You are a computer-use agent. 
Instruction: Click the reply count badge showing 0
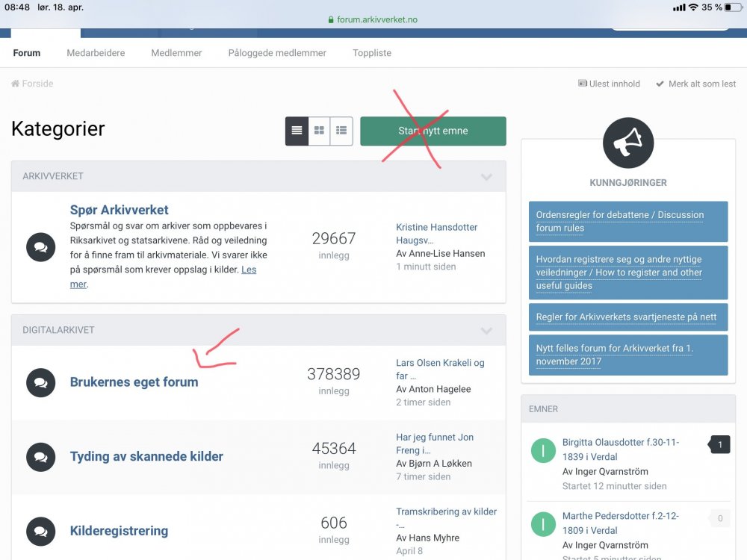tap(720, 518)
